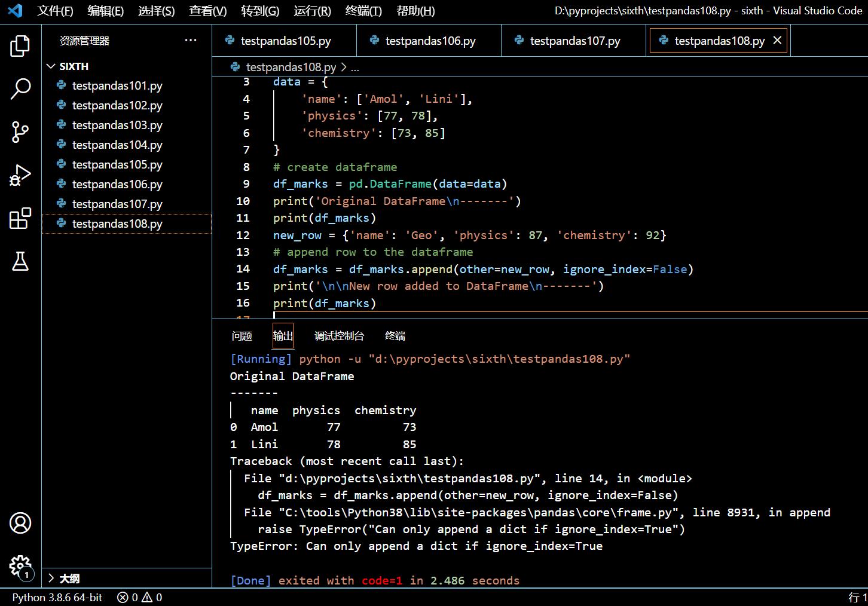
Task: Collapse the SIXTH folder section
Action: tap(127, 66)
